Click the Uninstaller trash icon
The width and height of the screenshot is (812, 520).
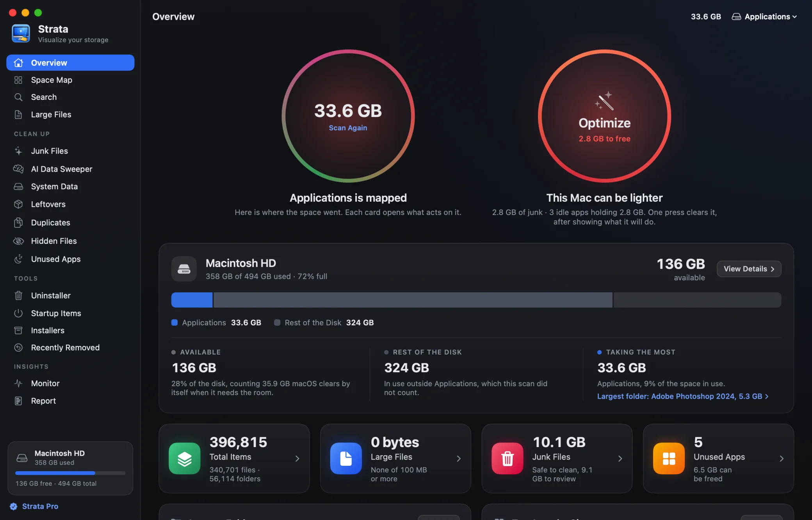click(x=18, y=296)
